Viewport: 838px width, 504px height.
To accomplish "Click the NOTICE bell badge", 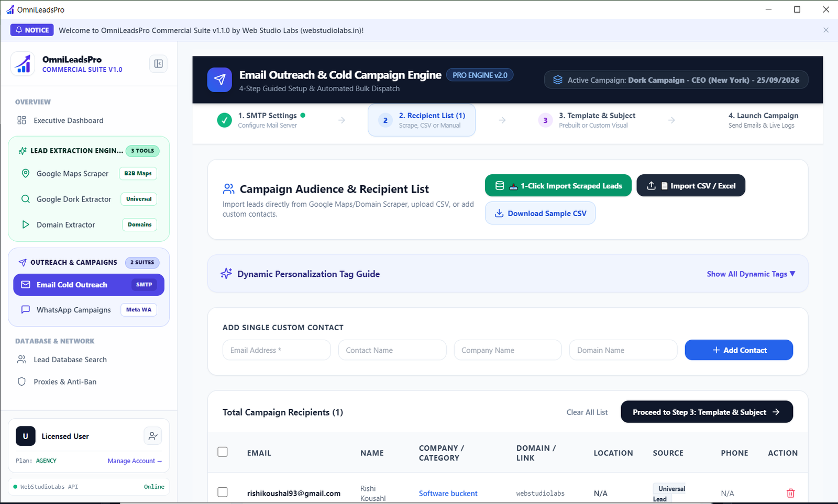I will click(x=32, y=30).
